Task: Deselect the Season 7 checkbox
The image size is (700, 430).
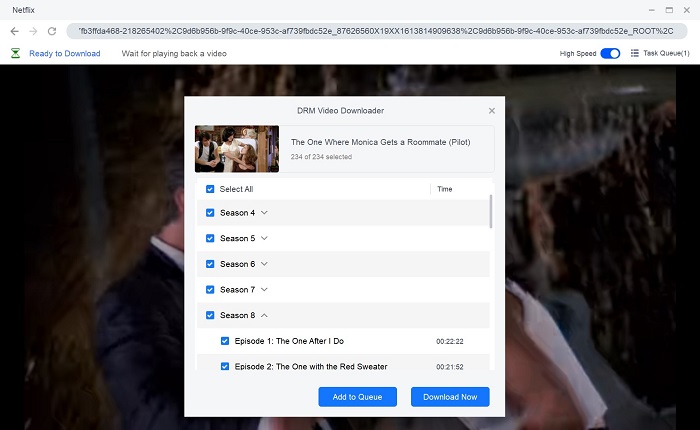Action: (x=210, y=290)
